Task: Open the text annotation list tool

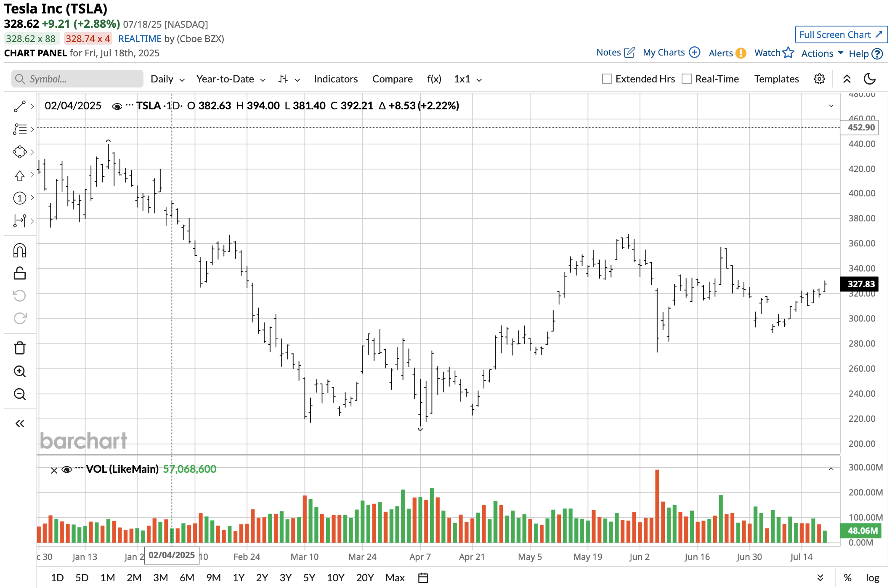Action: [19, 129]
